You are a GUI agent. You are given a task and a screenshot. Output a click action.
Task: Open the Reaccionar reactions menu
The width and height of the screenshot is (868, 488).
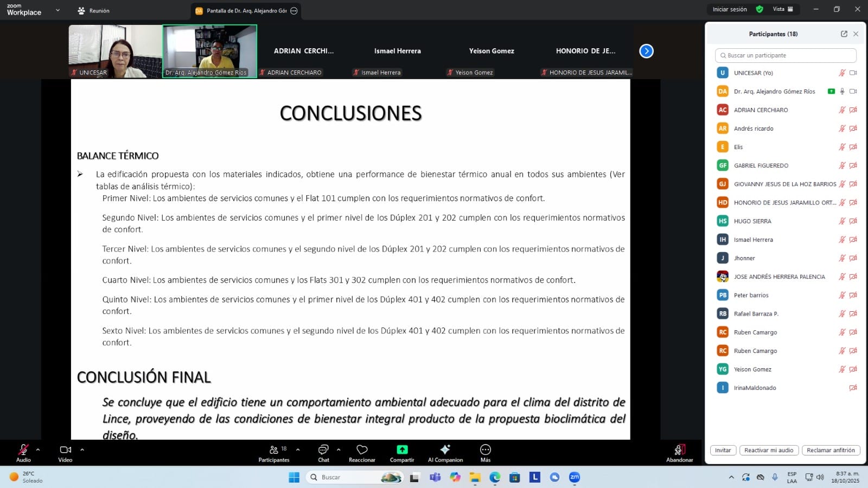click(x=362, y=450)
